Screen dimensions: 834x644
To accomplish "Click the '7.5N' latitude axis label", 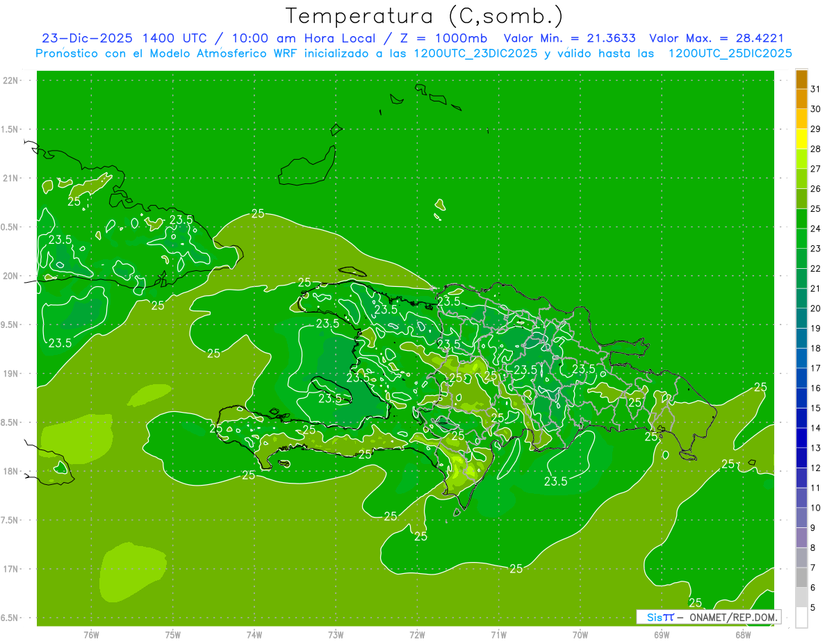I will (10, 520).
